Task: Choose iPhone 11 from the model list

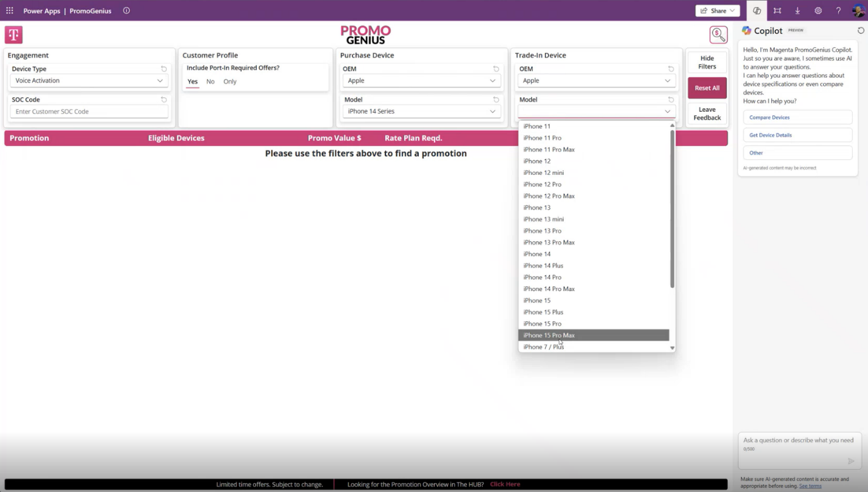Action: (x=594, y=126)
